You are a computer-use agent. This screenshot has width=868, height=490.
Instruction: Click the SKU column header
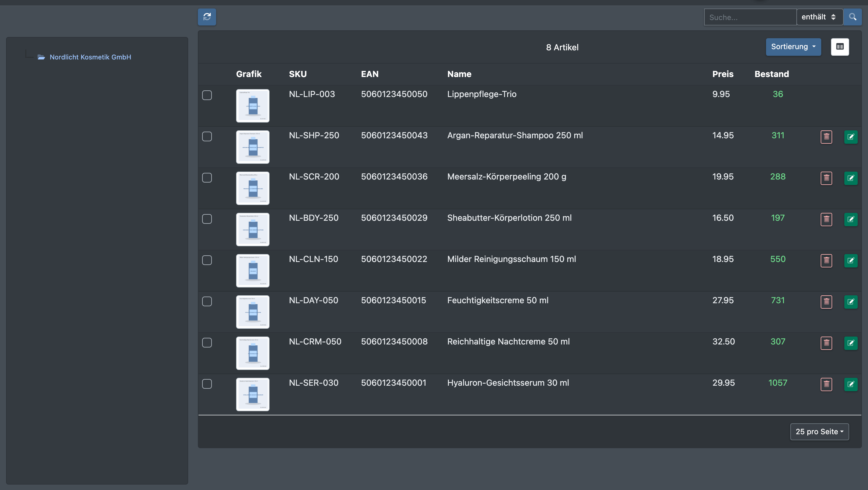[x=298, y=74]
